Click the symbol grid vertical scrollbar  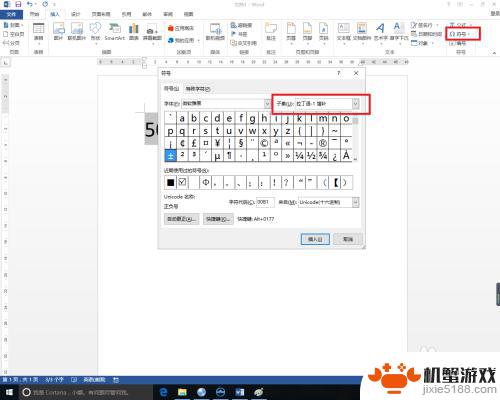[355, 137]
